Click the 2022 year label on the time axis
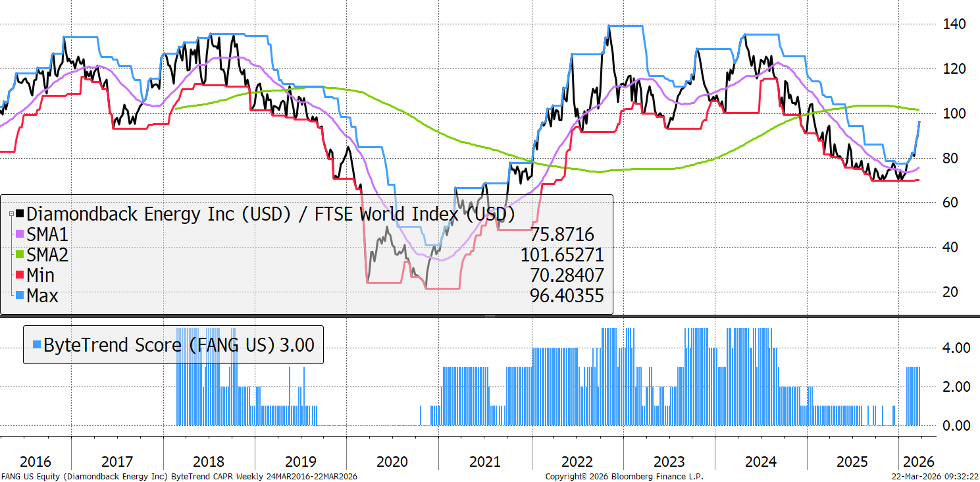The height and width of the screenshot is (482, 980). [x=577, y=462]
